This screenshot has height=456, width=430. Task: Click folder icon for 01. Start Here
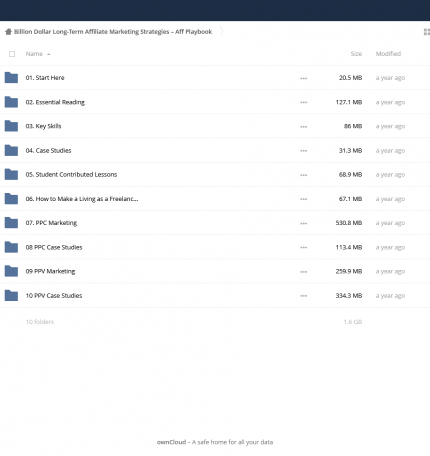pyautogui.click(x=11, y=78)
